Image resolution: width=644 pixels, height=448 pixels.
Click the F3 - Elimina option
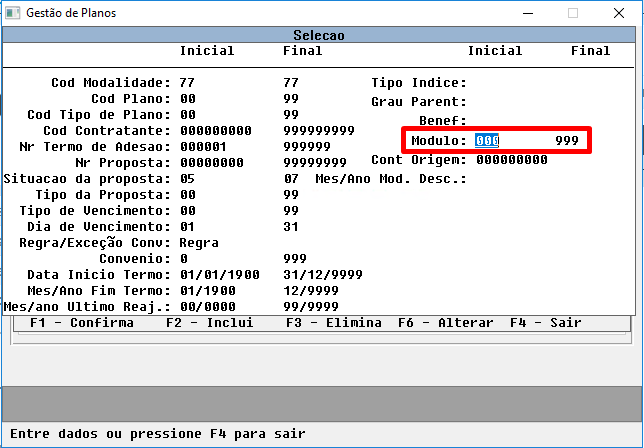(334, 323)
